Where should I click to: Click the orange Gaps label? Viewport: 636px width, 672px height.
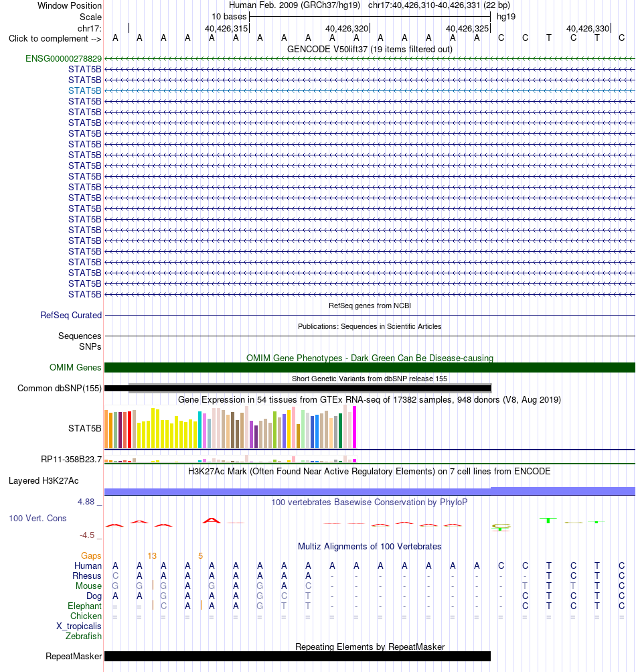tap(91, 556)
